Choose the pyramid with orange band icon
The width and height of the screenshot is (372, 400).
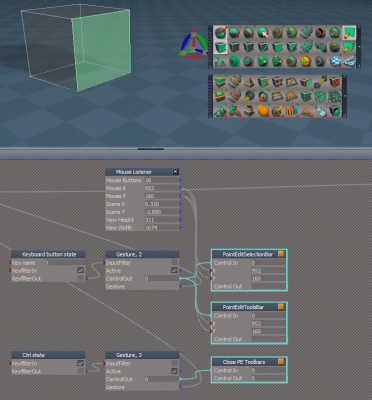249,82
